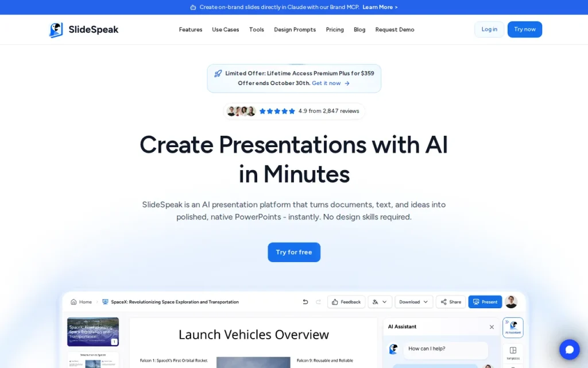Follow the Get it now link
The image size is (588, 368).
326,83
